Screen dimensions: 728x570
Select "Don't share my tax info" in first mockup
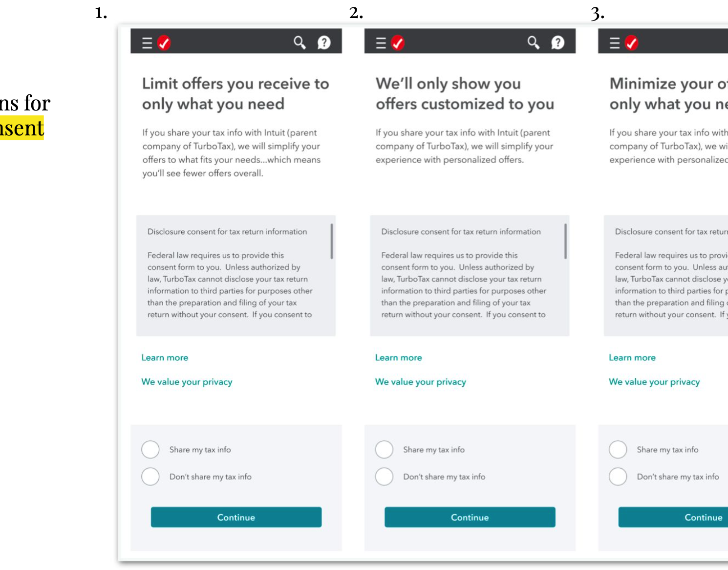point(150,476)
